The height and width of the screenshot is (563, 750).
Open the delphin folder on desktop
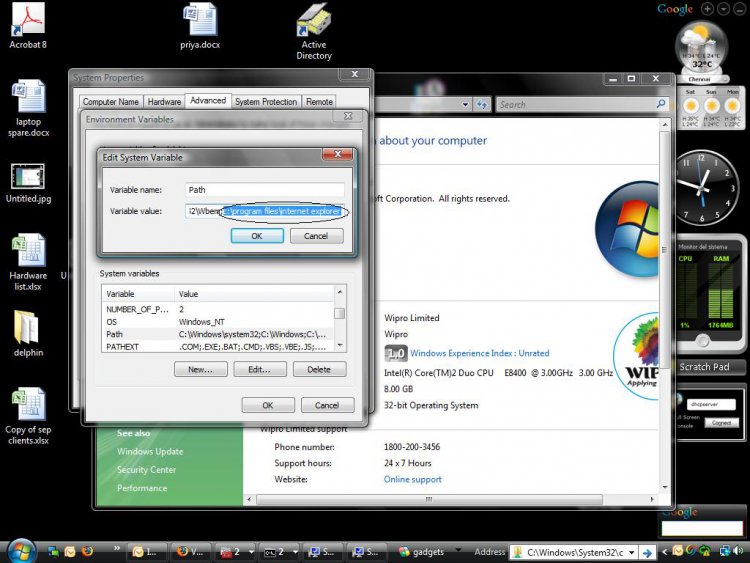point(28,333)
